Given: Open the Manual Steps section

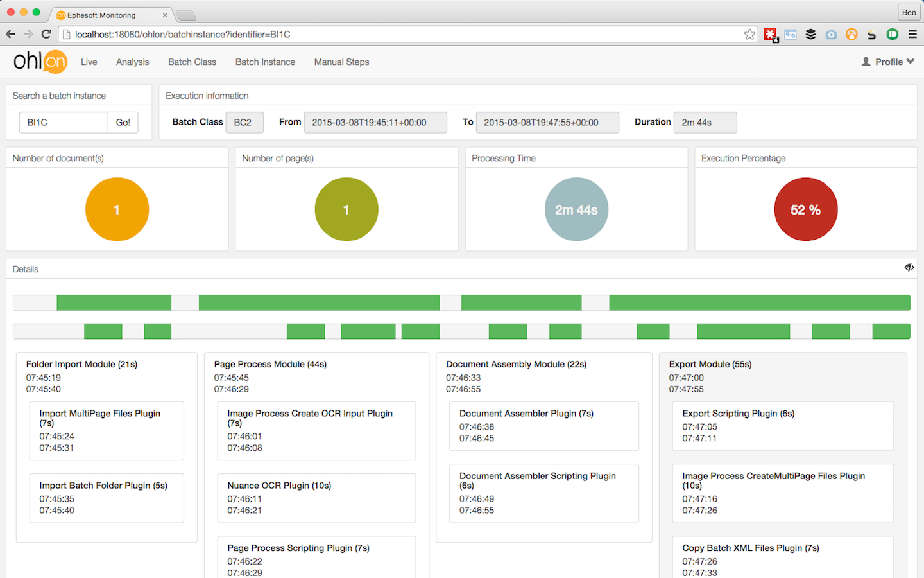Looking at the screenshot, I should (x=341, y=62).
